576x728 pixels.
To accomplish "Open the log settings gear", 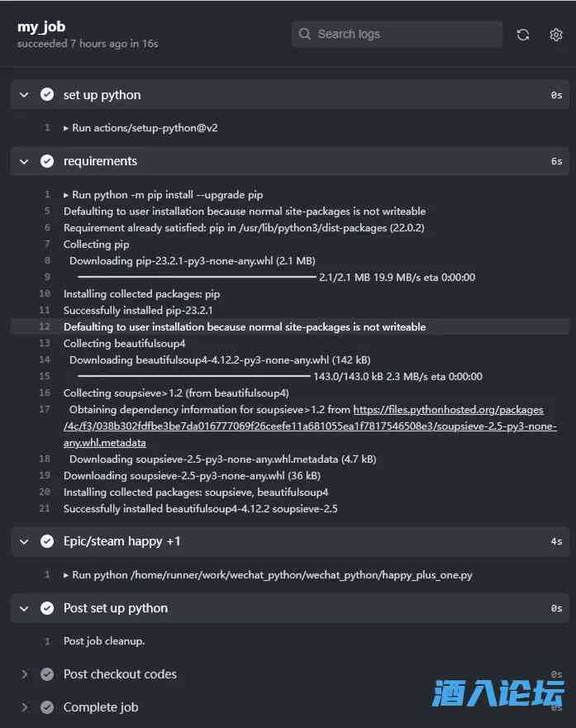I will pyautogui.click(x=555, y=35).
